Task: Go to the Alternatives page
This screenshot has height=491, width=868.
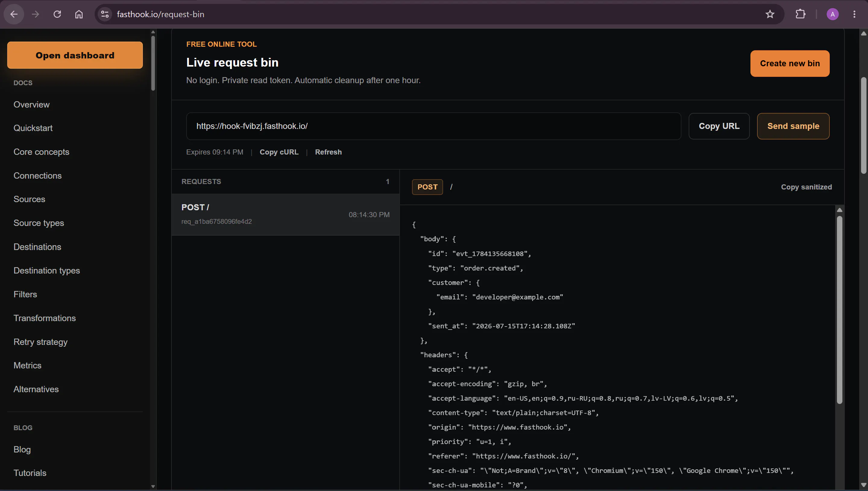Action: pos(36,389)
